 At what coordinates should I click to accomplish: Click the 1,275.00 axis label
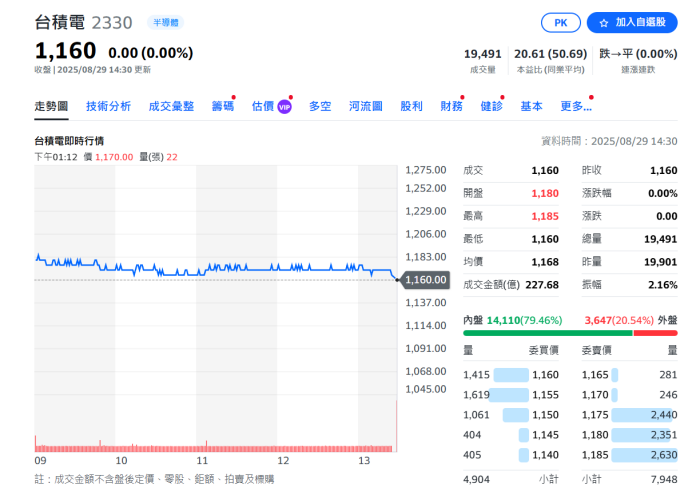click(426, 170)
